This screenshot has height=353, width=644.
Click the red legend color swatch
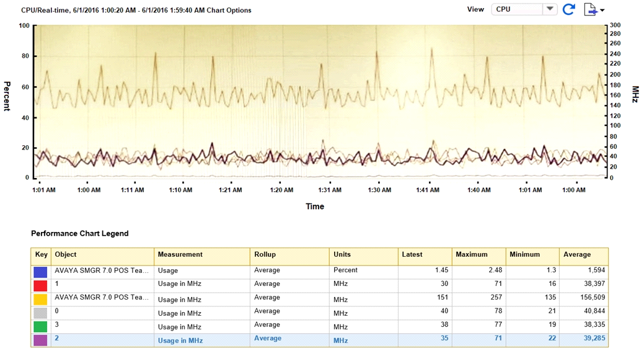pyautogui.click(x=41, y=285)
